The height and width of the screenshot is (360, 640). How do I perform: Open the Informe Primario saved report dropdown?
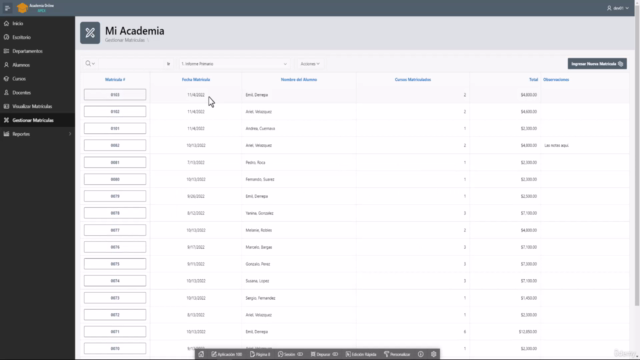click(234, 64)
